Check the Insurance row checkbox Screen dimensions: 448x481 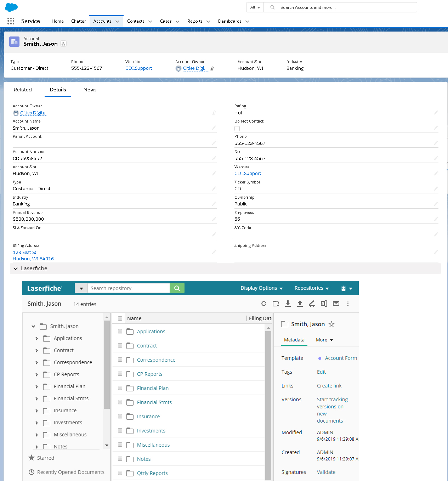pos(120,417)
